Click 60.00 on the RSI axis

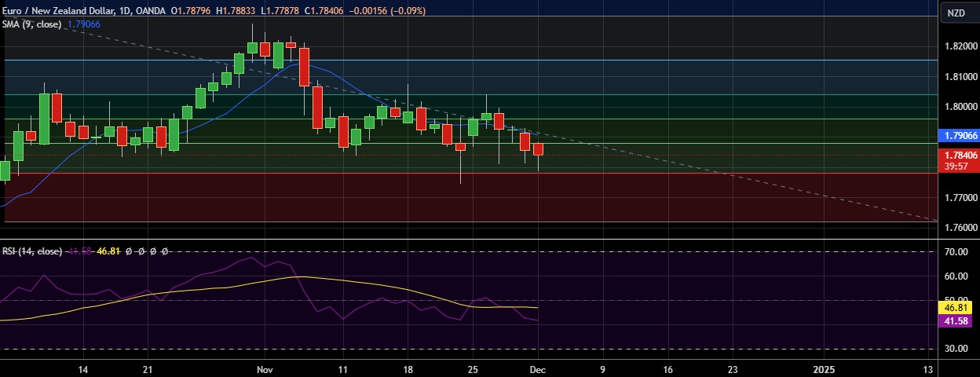(956, 276)
